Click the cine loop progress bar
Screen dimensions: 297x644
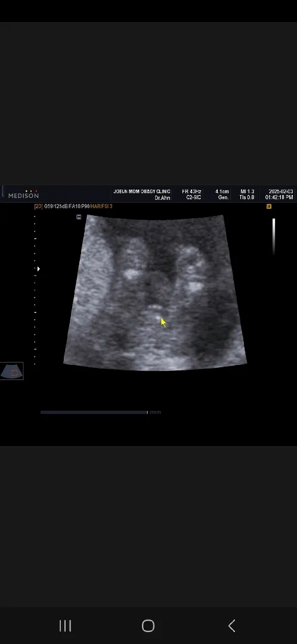pyautogui.click(x=94, y=413)
